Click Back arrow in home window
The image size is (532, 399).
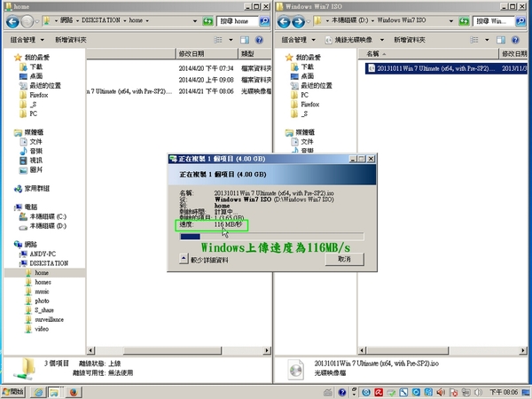(x=12, y=21)
